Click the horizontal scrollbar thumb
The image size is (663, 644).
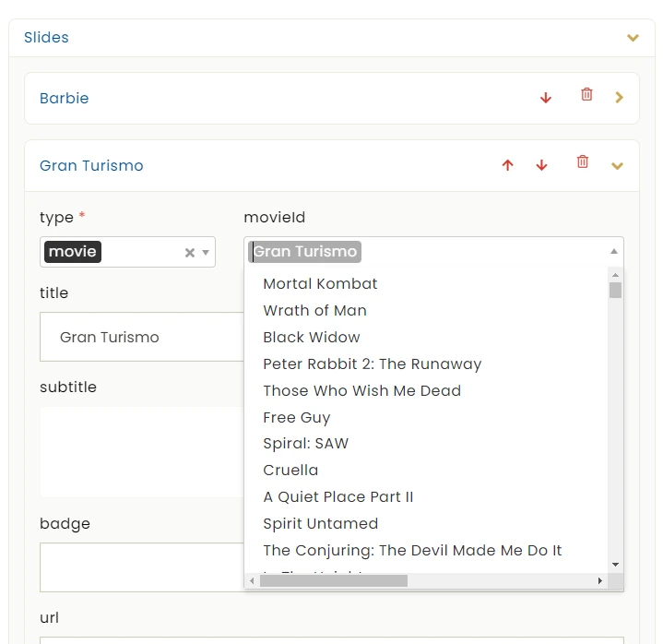tap(334, 580)
